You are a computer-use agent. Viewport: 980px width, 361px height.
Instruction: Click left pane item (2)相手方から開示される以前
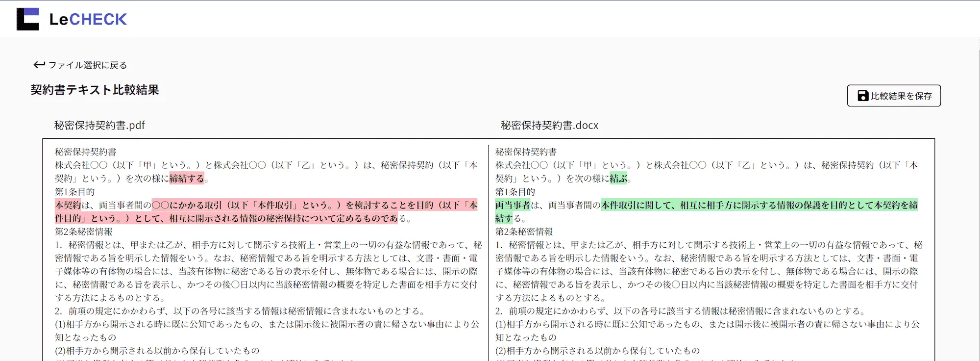[157, 351]
